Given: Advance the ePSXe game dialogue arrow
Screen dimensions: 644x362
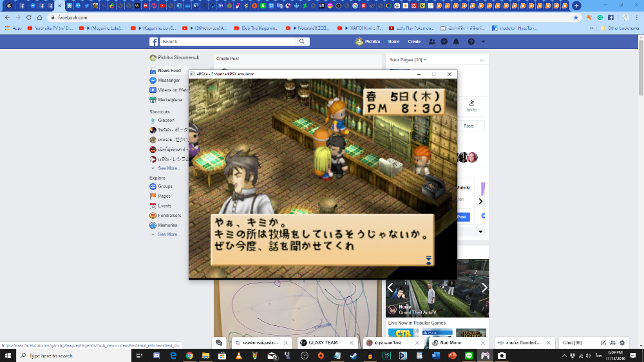Looking at the screenshot, I should [x=428, y=260].
